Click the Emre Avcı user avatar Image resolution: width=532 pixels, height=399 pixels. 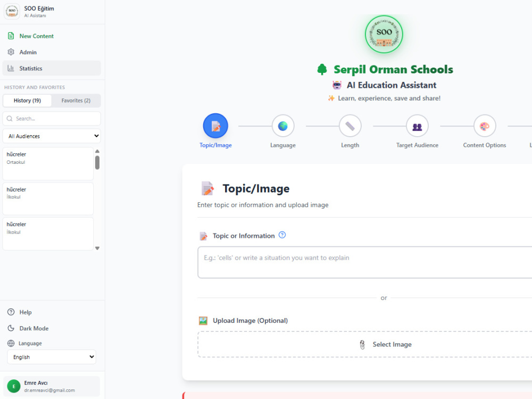[14, 386]
